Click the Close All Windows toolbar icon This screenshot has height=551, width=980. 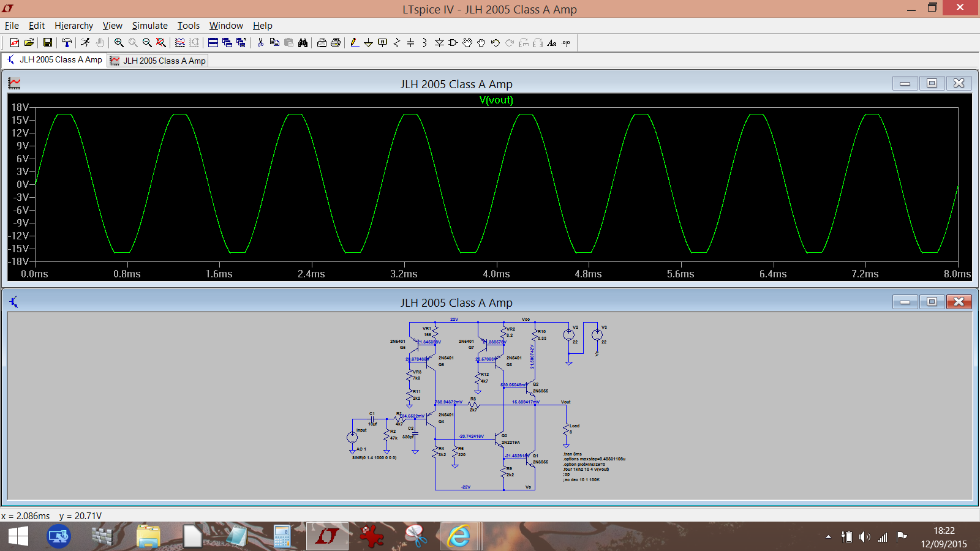tap(241, 42)
